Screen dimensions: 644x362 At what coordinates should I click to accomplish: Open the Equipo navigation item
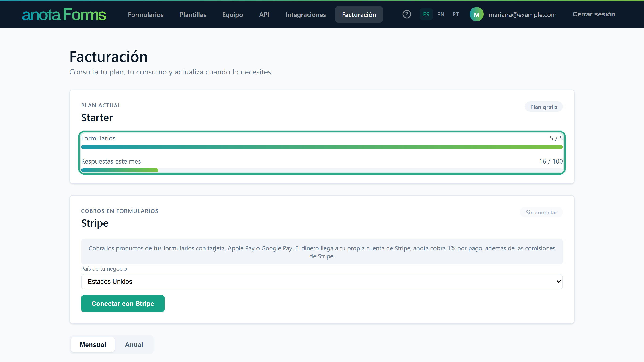click(x=232, y=15)
